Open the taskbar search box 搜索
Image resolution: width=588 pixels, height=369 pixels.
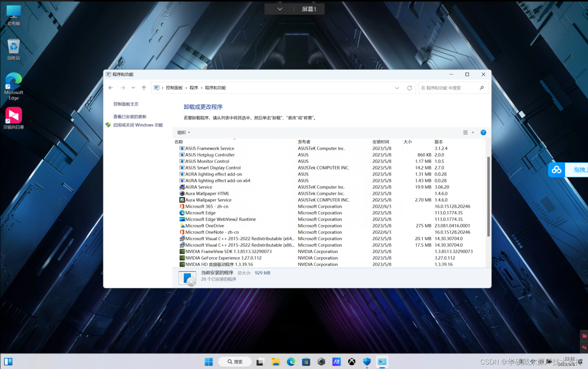click(x=235, y=362)
